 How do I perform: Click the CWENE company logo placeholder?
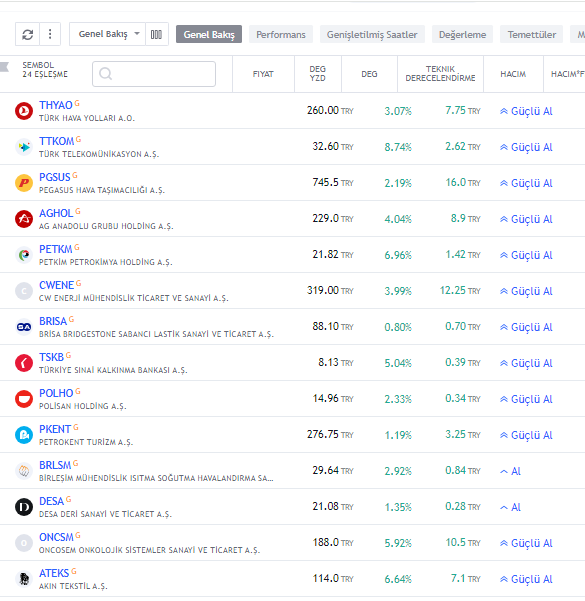pos(24,291)
